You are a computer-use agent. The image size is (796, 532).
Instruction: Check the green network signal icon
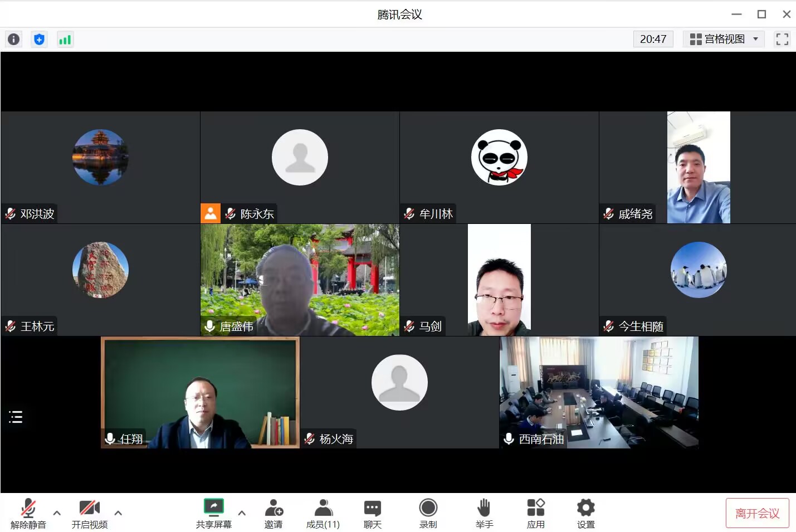tap(65, 39)
